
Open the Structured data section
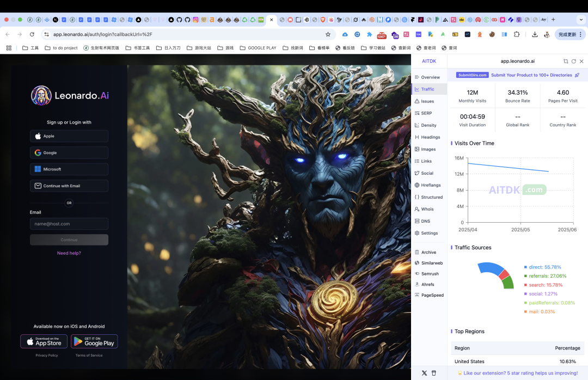coord(430,197)
